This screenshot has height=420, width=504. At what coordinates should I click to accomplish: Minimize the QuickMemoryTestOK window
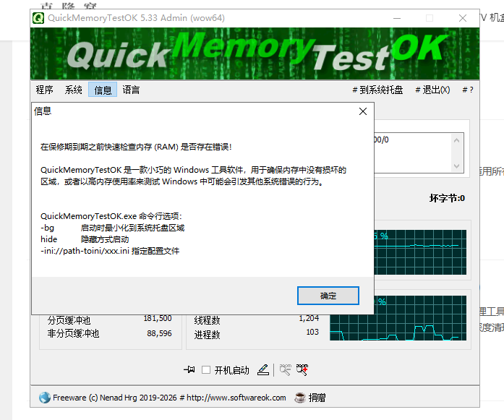click(397, 18)
